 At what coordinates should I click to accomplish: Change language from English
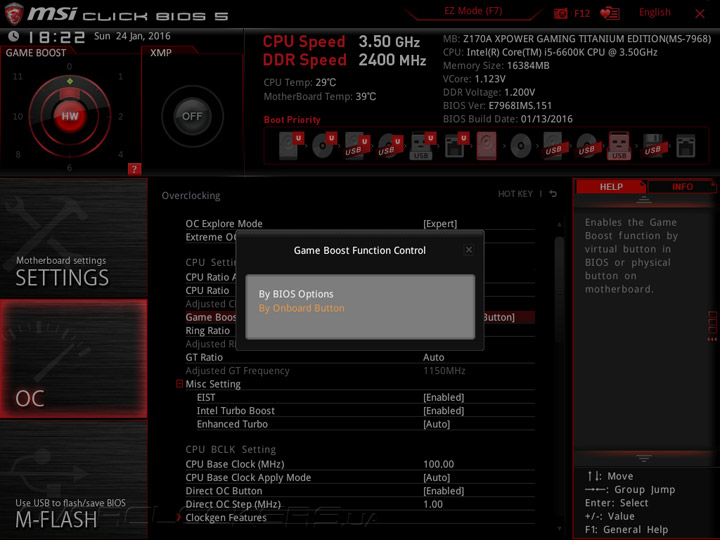tap(654, 12)
